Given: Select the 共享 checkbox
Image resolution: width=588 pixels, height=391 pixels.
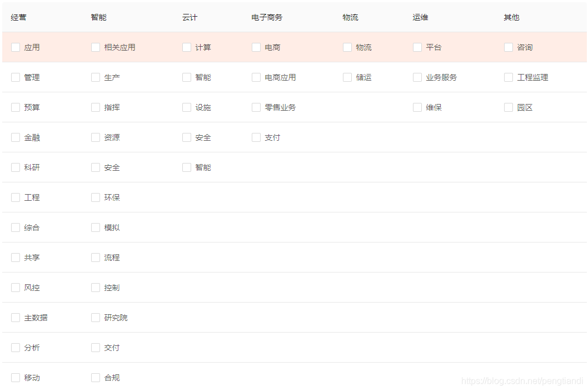Looking at the screenshot, I should pos(16,258).
